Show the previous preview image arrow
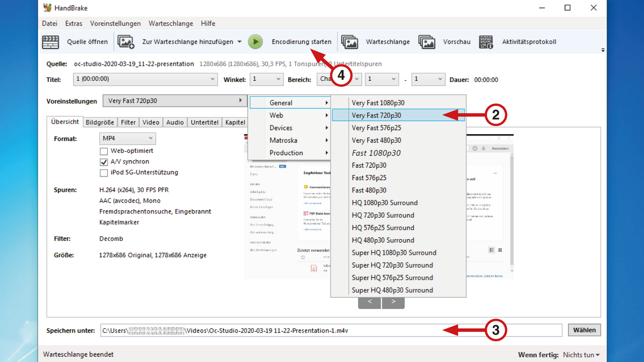 tap(370, 302)
